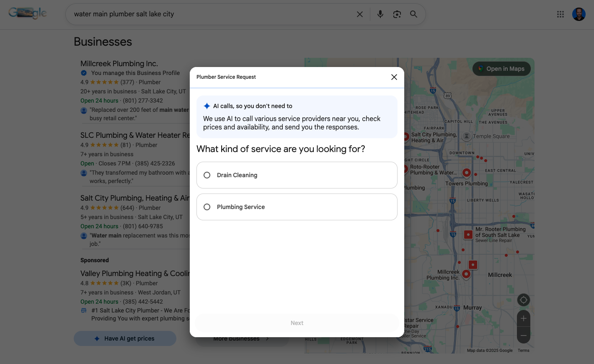The width and height of the screenshot is (594, 364).
Task: Click the Have AI get prices button
Action: [x=125, y=338]
